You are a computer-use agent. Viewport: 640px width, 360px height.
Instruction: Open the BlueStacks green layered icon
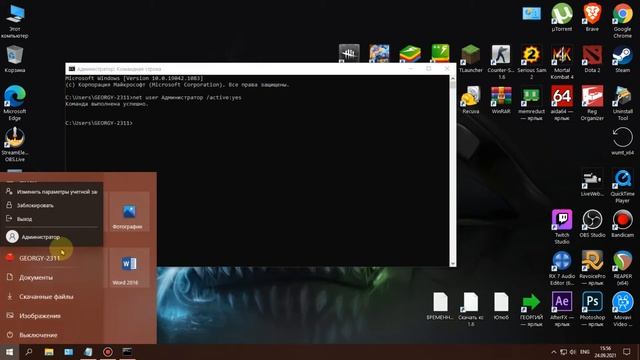[410, 53]
